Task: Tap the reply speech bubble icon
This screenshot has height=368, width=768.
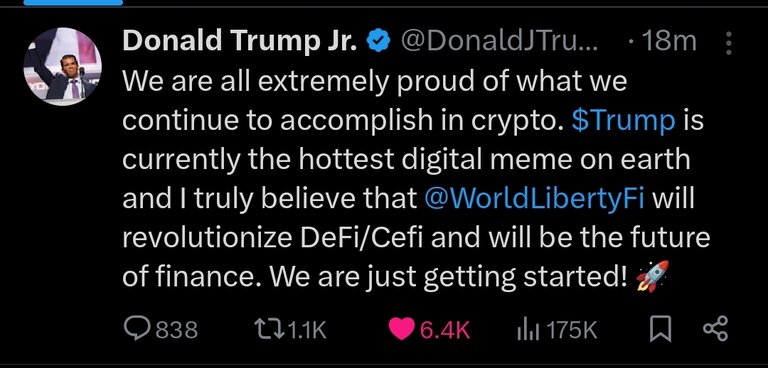Action: tap(137, 329)
